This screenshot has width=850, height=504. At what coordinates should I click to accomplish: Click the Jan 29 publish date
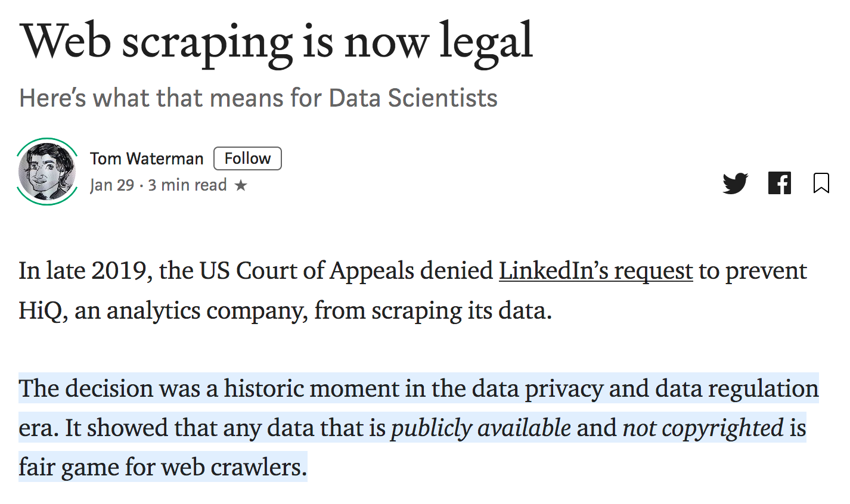112,185
